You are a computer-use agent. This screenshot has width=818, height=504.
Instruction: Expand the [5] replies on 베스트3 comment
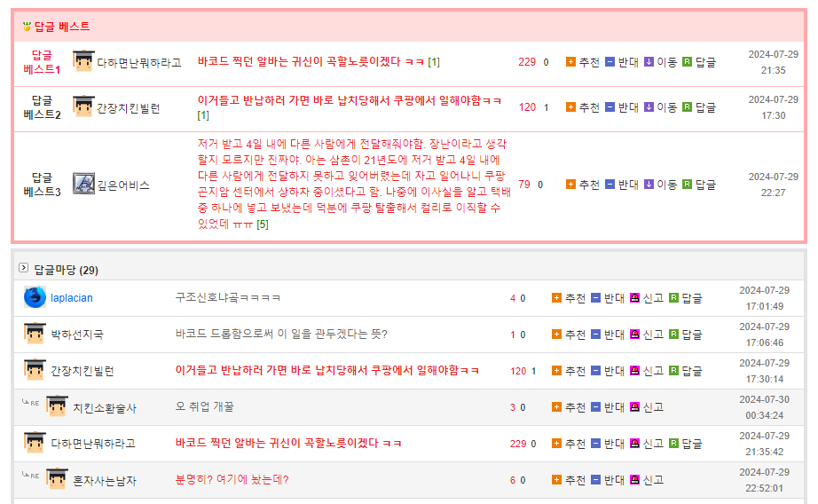point(263,224)
